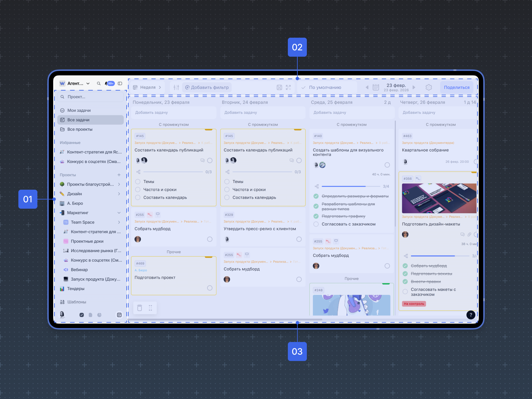
Task: Click the sidebar collapse panel icon
Action: 120,84
